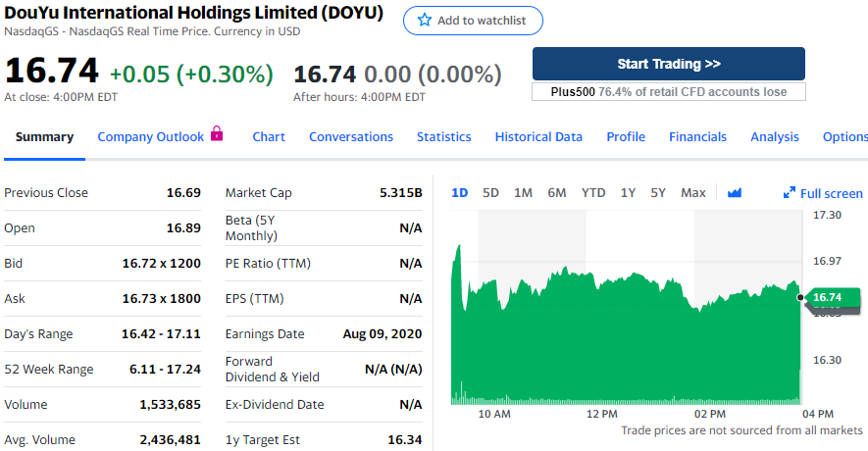View the Historical Data tab
This screenshot has width=868, height=451.
point(538,136)
